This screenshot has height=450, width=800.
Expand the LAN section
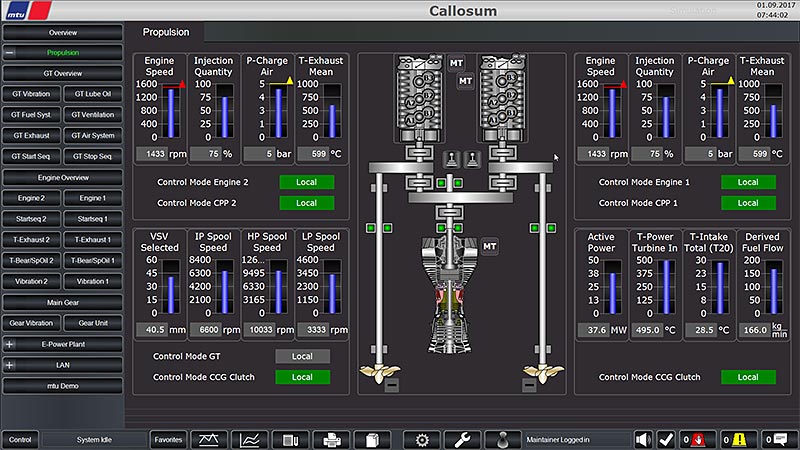point(10,365)
